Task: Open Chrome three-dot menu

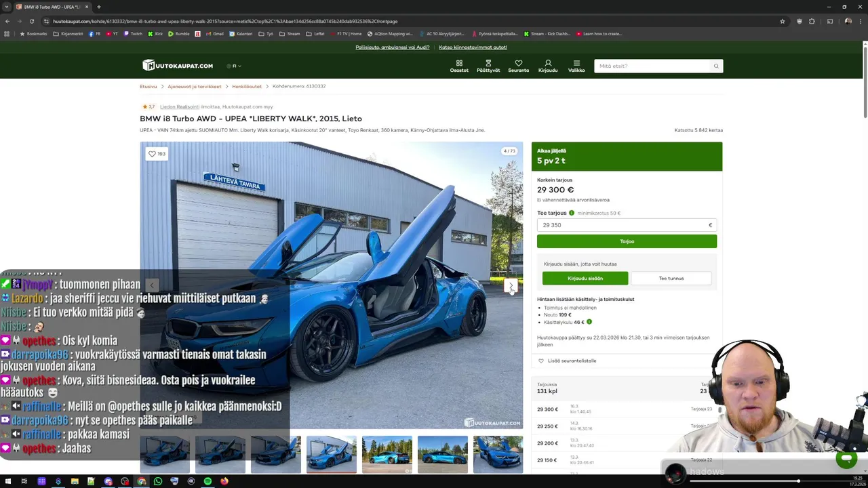Action: click(x=860, y=21)
